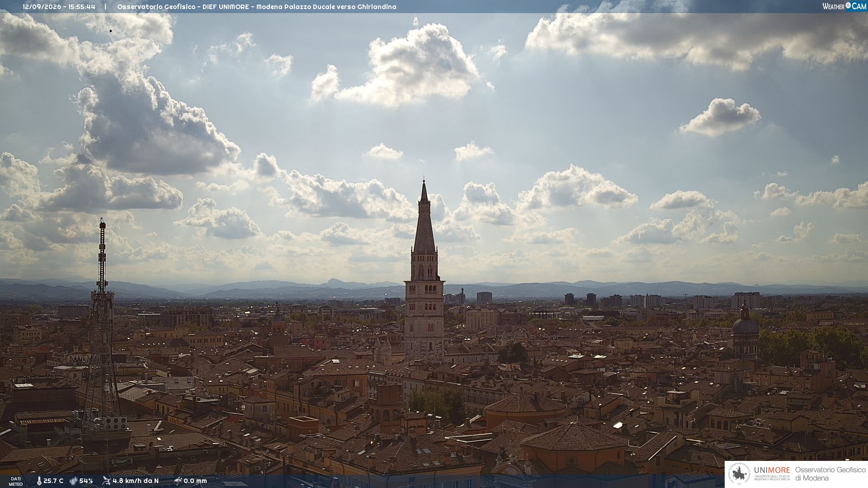Click the wind anemometer icon
This screenshot has height=488, width=868.
pos(106,481)
